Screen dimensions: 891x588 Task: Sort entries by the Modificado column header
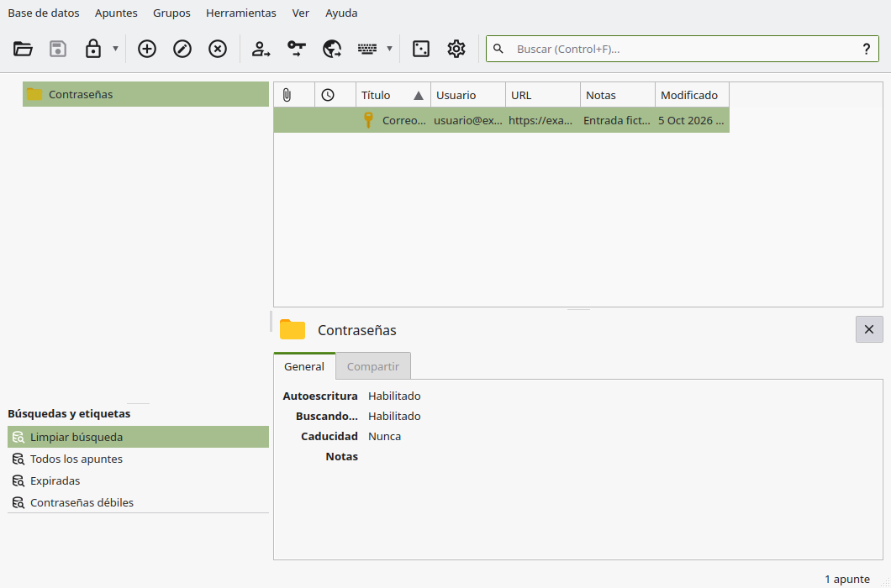(692, 95)
